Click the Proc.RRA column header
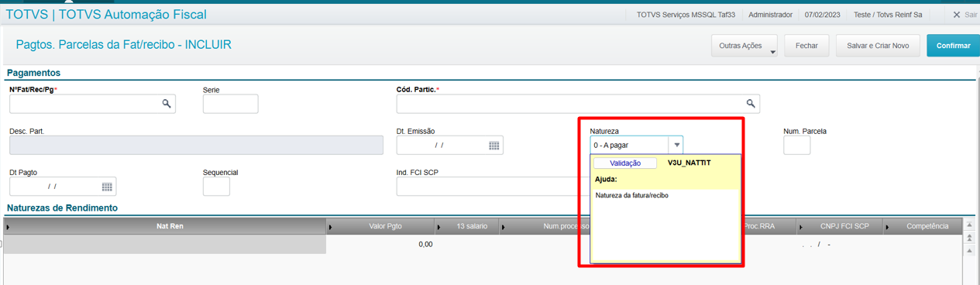 769,226
